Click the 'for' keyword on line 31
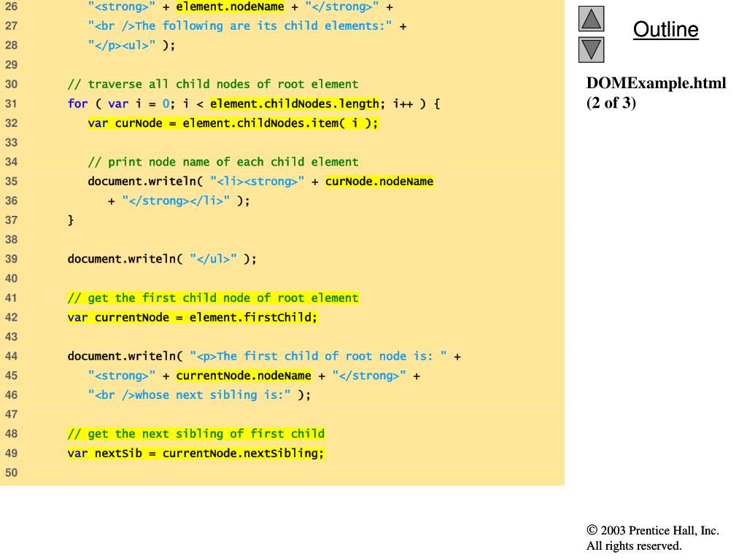 pyautogui.click(x=77, y=104)
